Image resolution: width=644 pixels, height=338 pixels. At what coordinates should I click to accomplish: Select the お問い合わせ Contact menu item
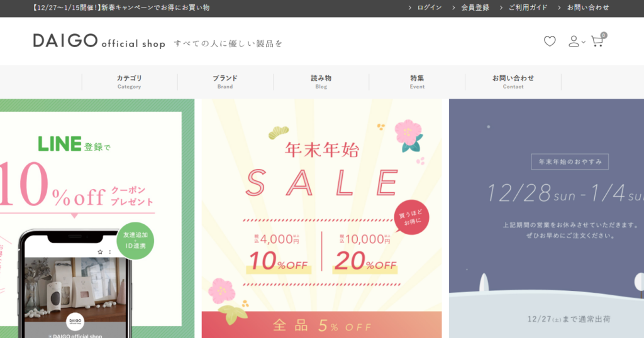click(x=513, y=82)
